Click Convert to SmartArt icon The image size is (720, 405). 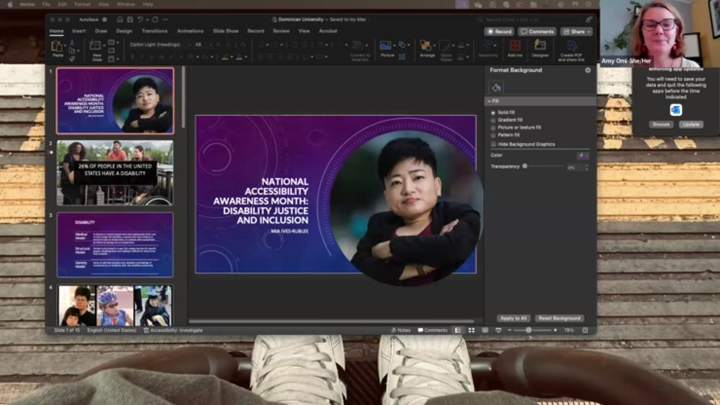358,45
